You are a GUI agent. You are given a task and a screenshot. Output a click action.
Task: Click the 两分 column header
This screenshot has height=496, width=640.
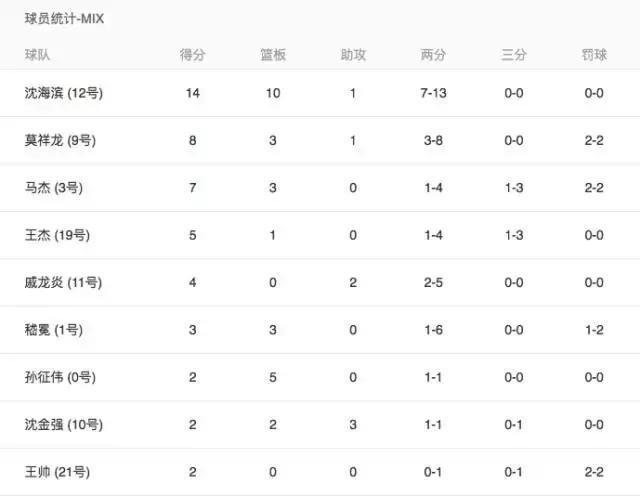pos(433,55)
